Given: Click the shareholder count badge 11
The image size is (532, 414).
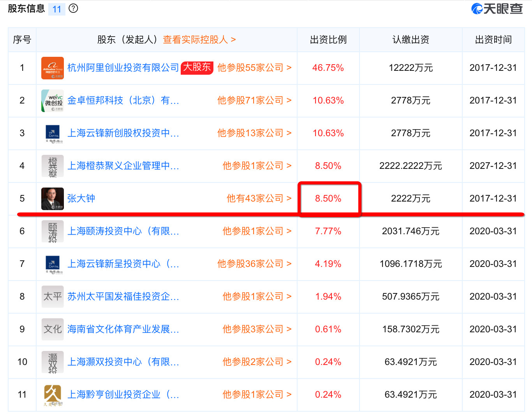Looking at the screenshot, I should 57,9.
